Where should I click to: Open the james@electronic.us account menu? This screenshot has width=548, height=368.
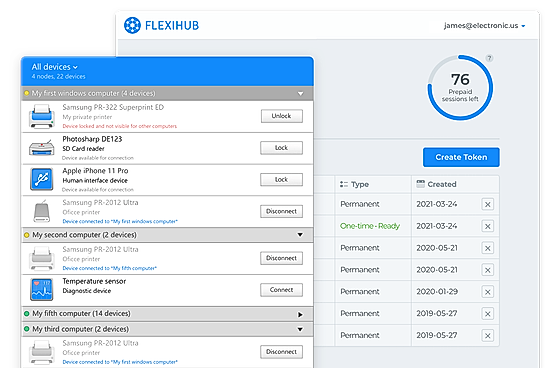484,26
